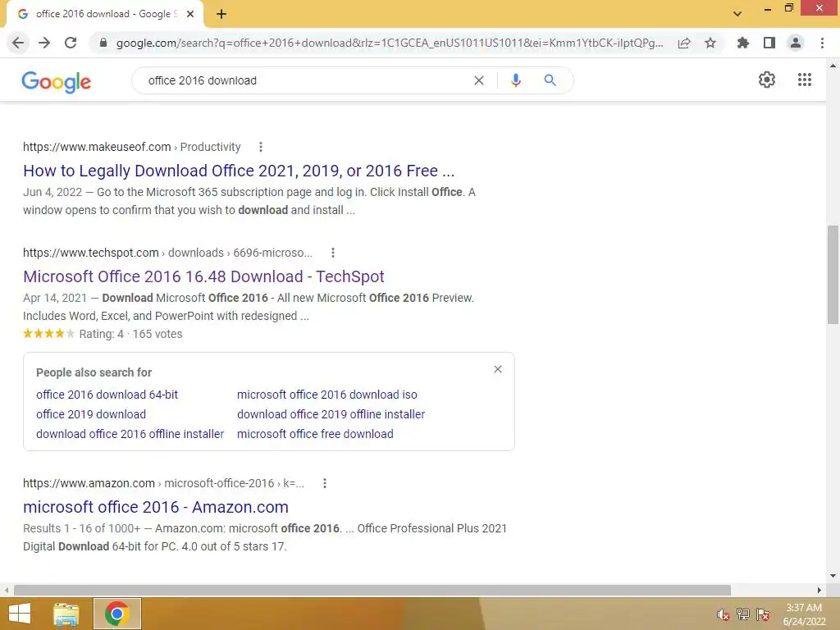Screen dimensions: 840x630
Task: Open the Windows Start menu
Action: [20, 614]
